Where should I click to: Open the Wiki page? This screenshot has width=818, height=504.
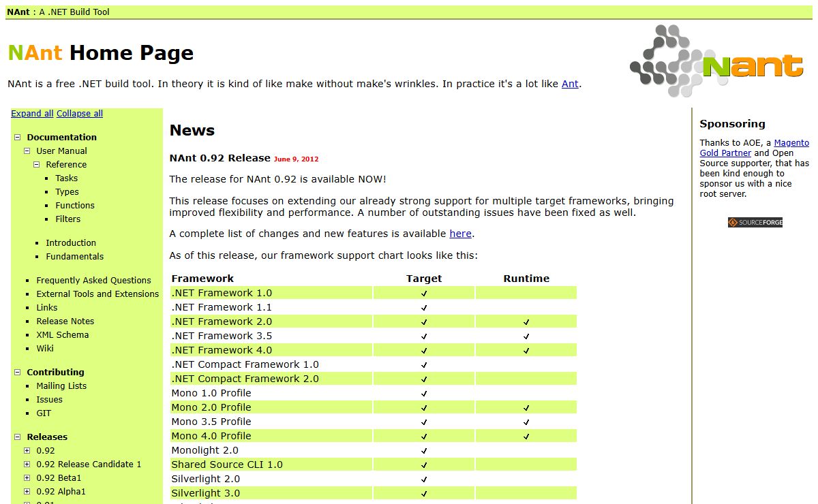coord(45,348)
